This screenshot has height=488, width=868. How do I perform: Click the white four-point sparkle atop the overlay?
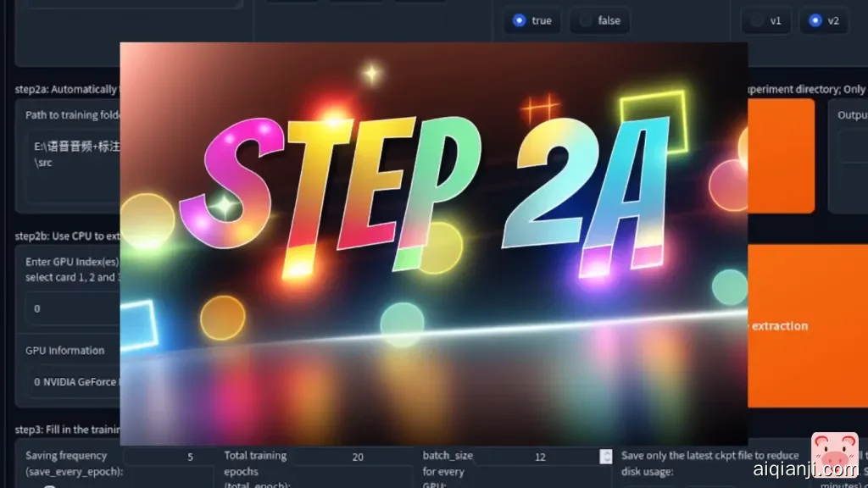point(371,74)
